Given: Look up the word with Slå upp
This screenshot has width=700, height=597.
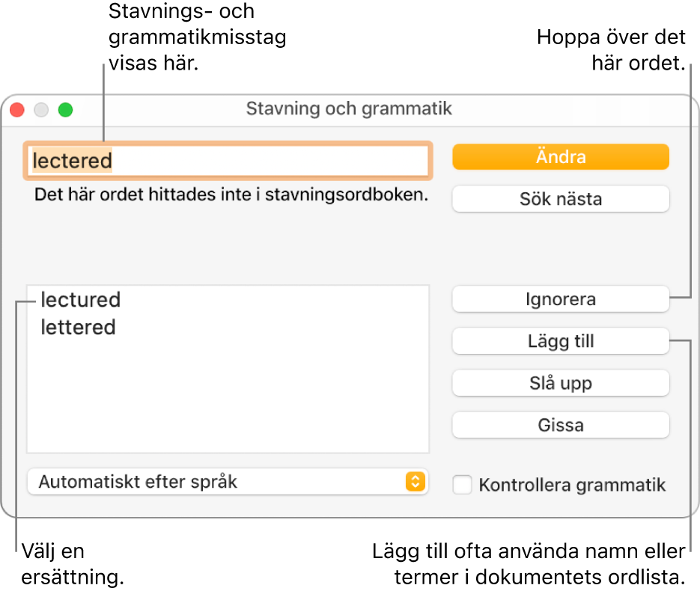Looking at the screenshot, I should (x=560, y=384).
